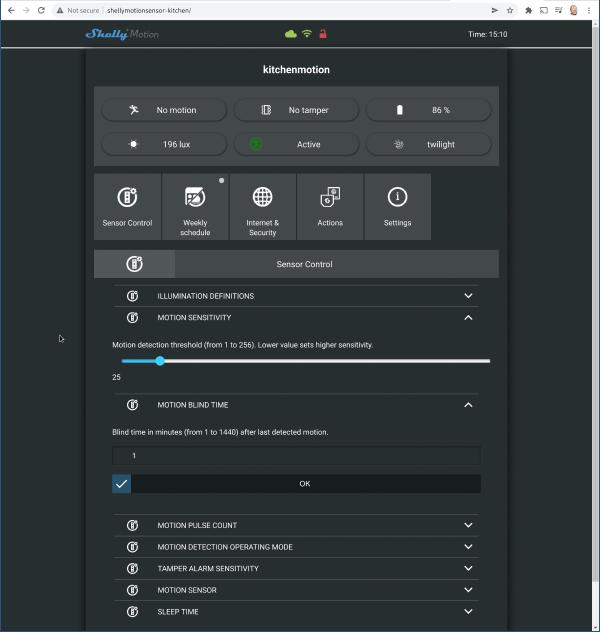The height and width of the screenshot is (632, 600).
Task: Open the Weekly schedule tab
Action: click(x=195, y=207)
